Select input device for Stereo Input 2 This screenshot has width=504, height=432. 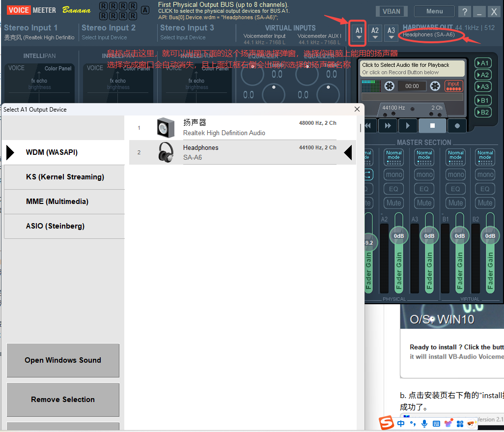pos(104,37)
